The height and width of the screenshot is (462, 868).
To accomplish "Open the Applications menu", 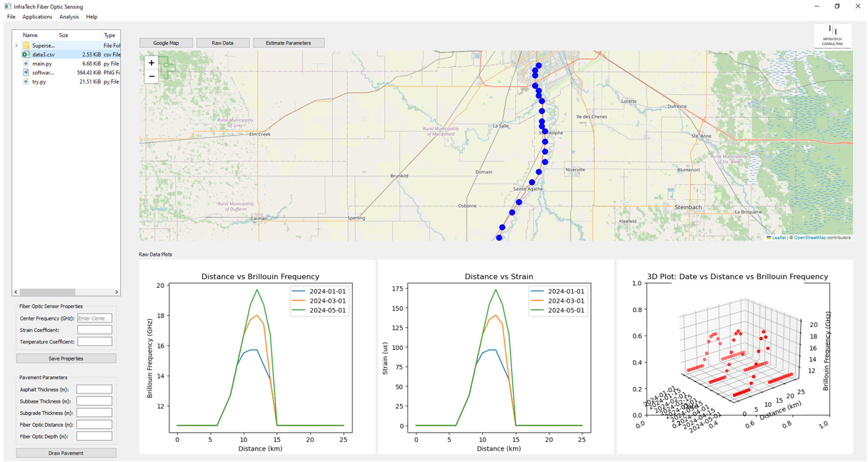I will [x=37, y=16].
